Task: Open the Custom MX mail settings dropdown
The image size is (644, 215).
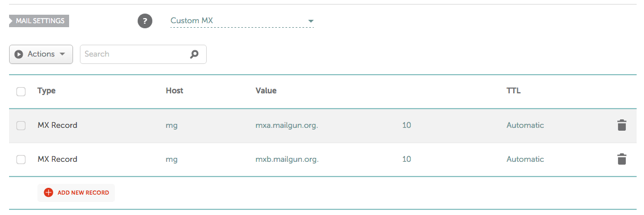Action: [242, 21]
